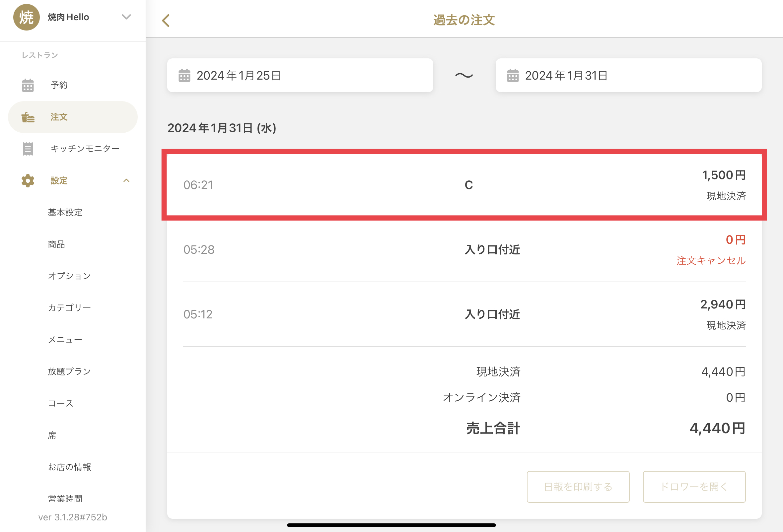The image size is (783, 532).
Task: Click the キッチンモニター receipt icon
Action: (28, 149)
